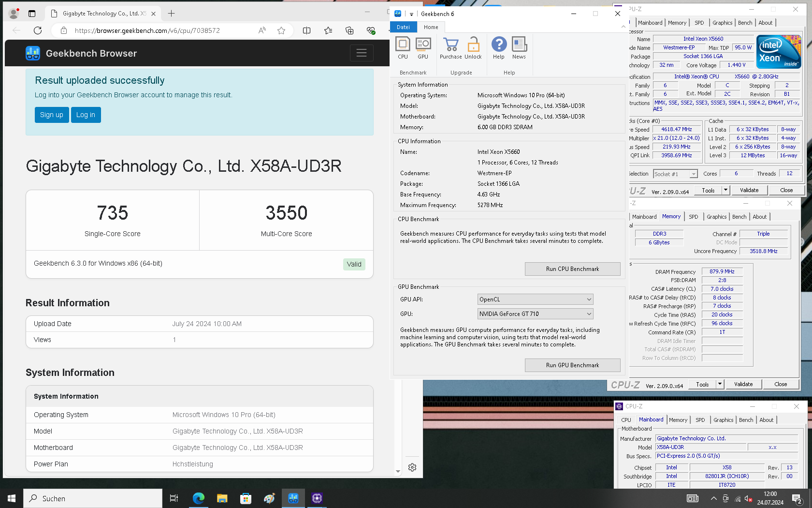Screen dimensions: 812x508
Task: Click Tools in the top CPU-Z window
Action: coord(708,190)
